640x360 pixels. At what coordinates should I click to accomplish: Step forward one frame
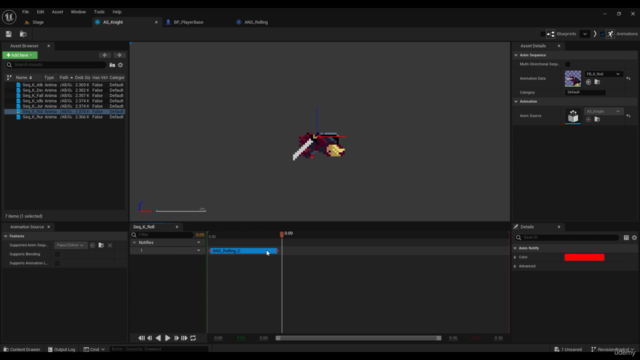(176, 338)
